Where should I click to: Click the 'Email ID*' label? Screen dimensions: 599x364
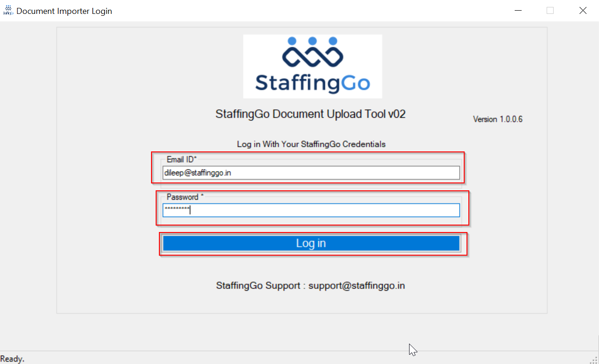click(182, 159)
